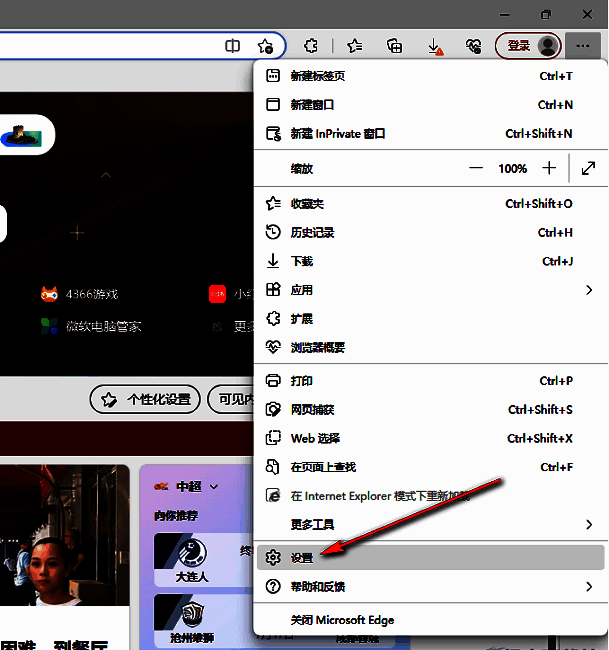Open 历史记录 from the menu
Viewport: 609px width, 650px height.
click(430, 233)
